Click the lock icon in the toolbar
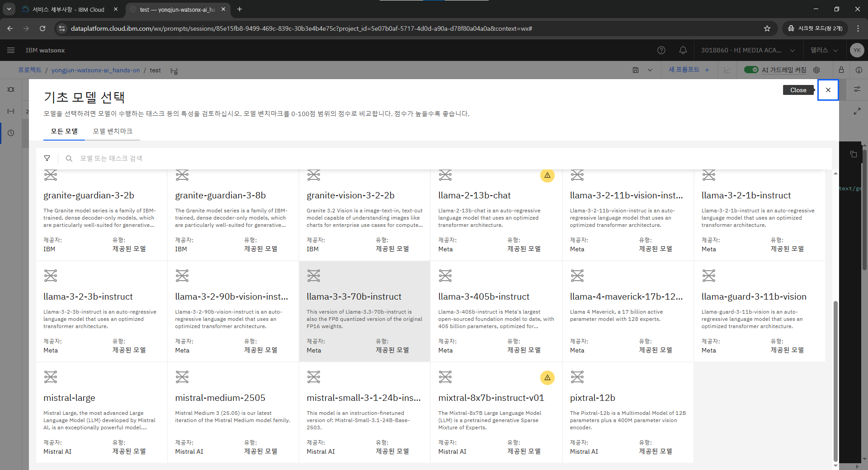This screenshot has width=868, height=470. [x=841, y=70]
